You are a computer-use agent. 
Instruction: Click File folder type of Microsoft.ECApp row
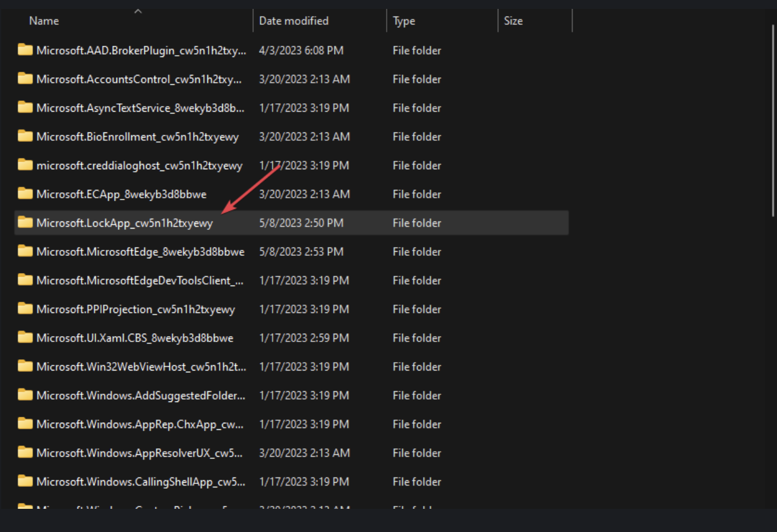pyautogui.click(x=416, y=194)
